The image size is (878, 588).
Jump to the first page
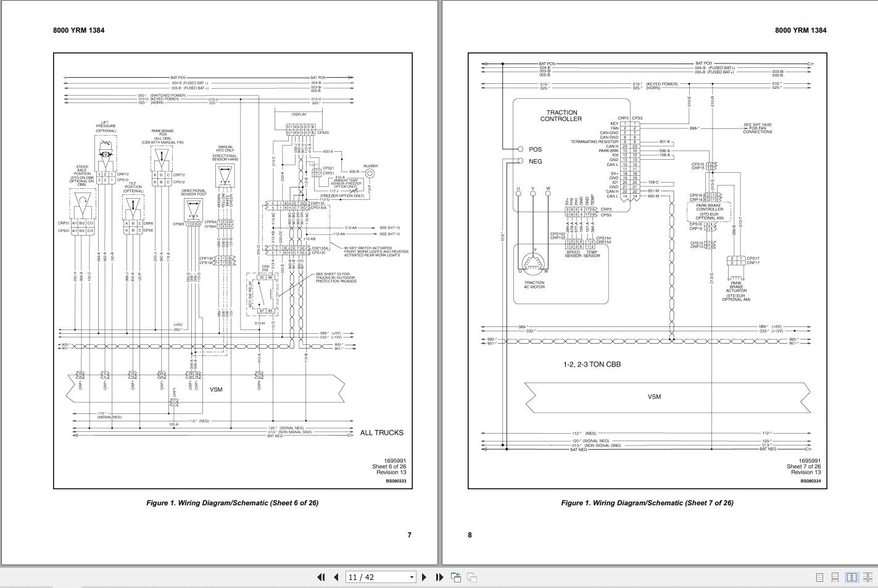321,578
